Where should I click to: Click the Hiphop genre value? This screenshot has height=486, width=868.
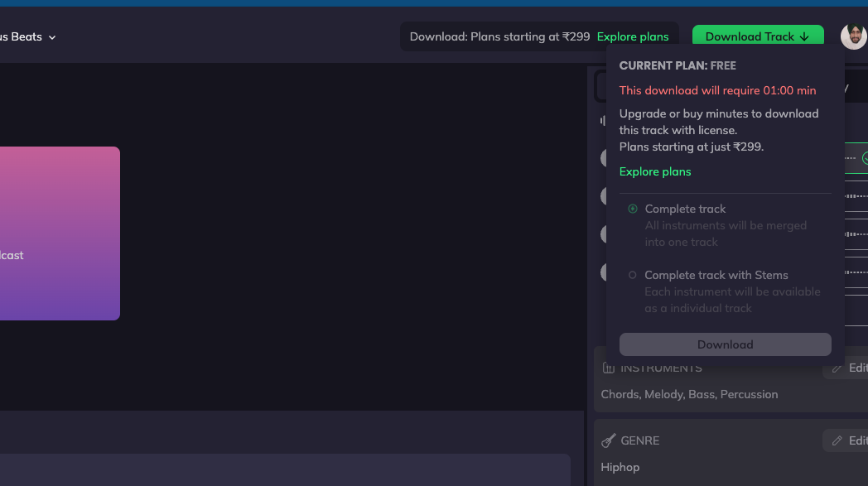tap(620, 467)
